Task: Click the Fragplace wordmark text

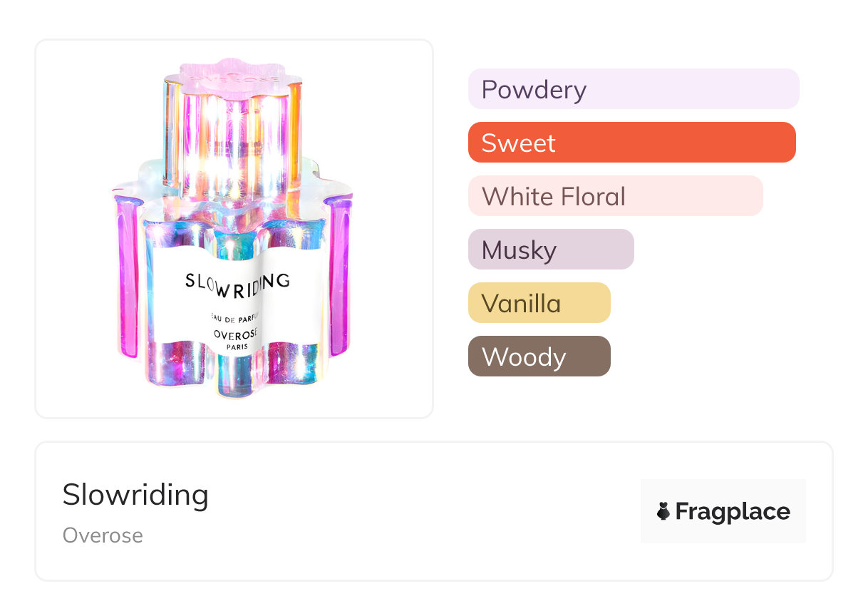Action: [733, 511]
